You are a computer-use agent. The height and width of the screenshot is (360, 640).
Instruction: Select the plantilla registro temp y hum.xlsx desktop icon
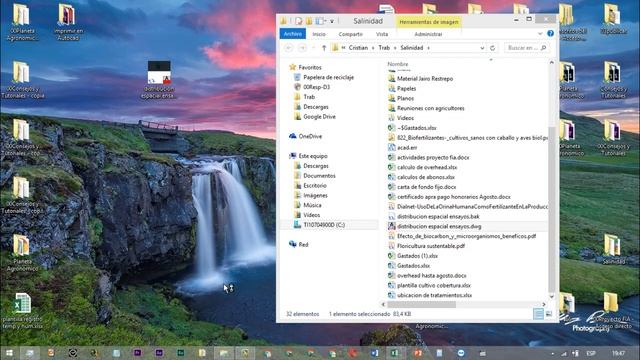point(22,311)
